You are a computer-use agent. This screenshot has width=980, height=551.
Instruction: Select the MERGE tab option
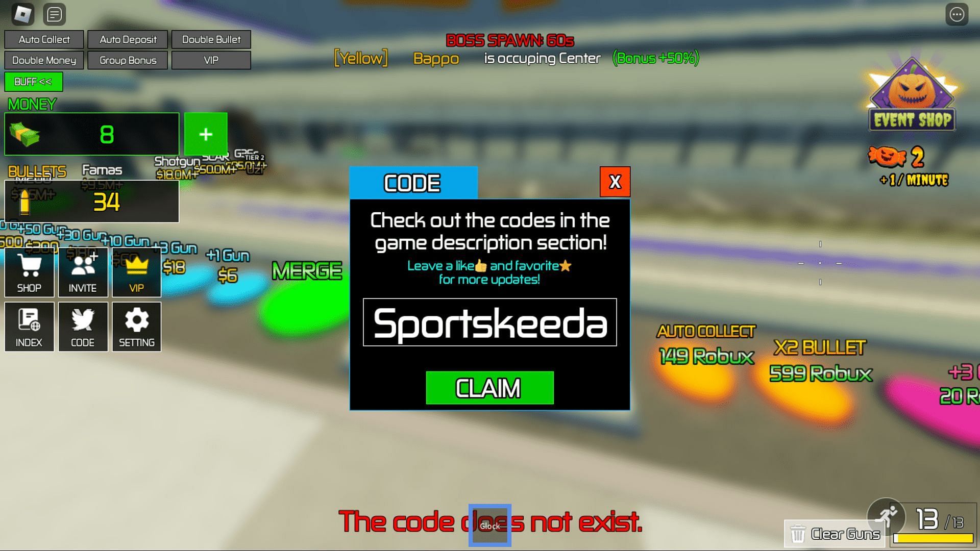pos(307,269)
